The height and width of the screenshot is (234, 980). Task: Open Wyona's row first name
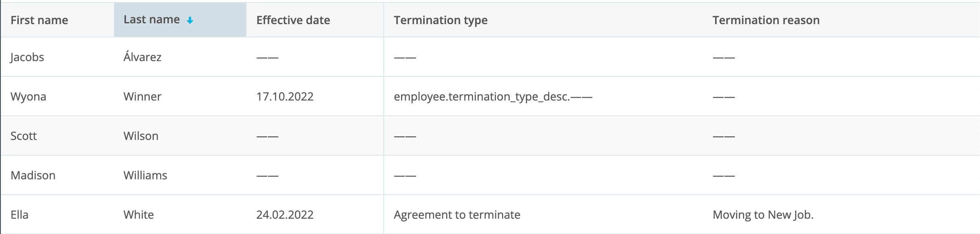pos(28,96)
